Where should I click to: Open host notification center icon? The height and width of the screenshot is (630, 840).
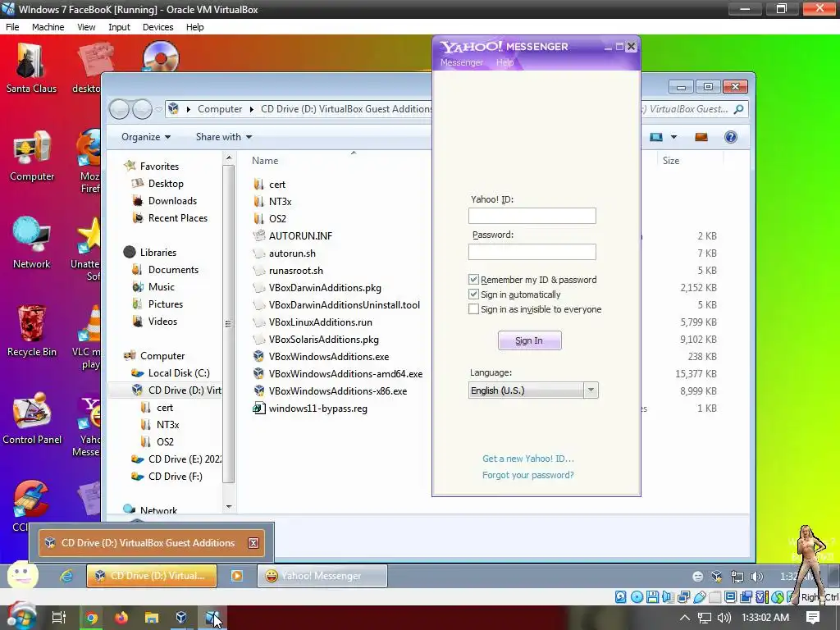(813, 618)
